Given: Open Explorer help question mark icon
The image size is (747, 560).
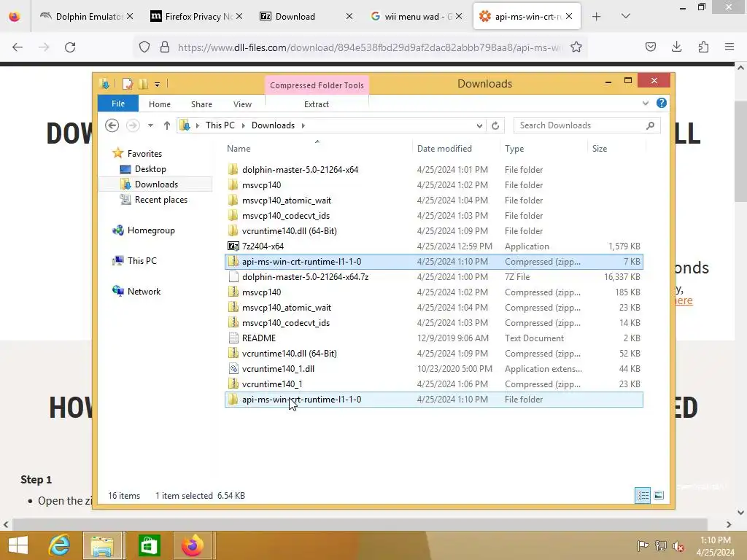Looking at the screenshot, I should pos(661,103).
